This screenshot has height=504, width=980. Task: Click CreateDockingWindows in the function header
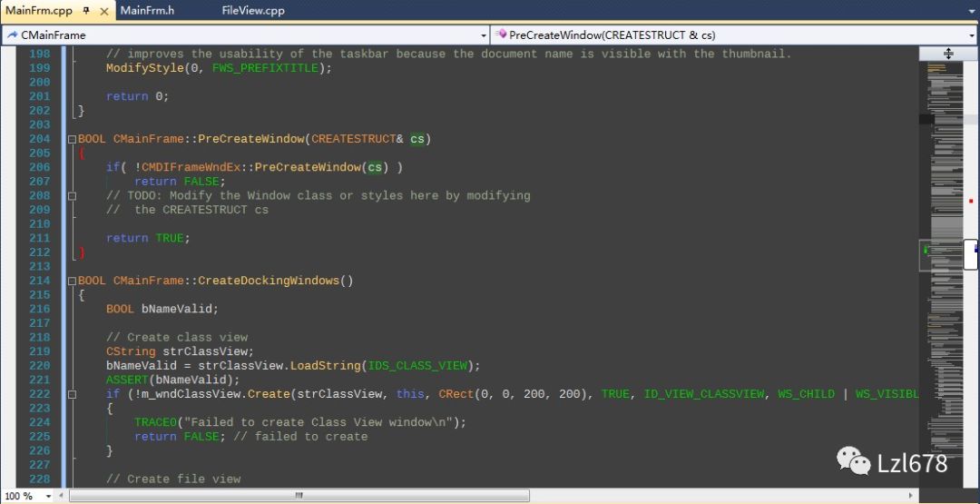[x=269, y=281]
